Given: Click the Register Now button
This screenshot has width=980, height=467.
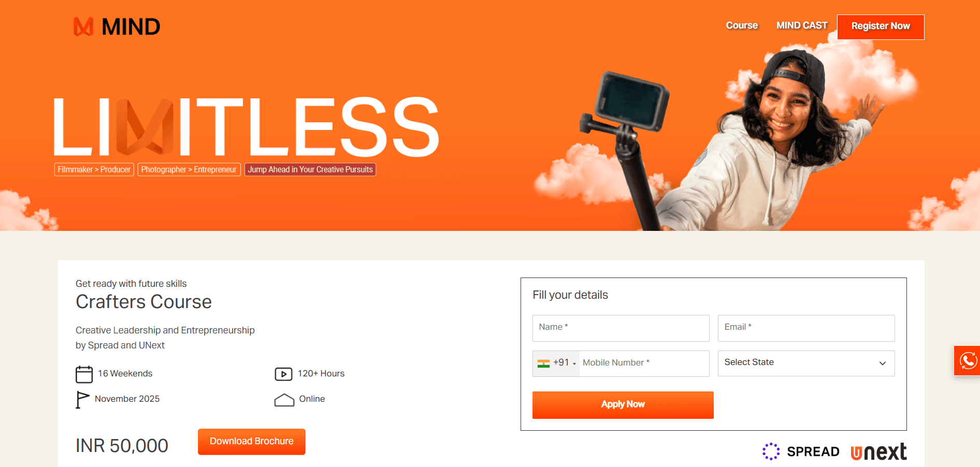Looking at the screenshot, I should pos(881,27).
